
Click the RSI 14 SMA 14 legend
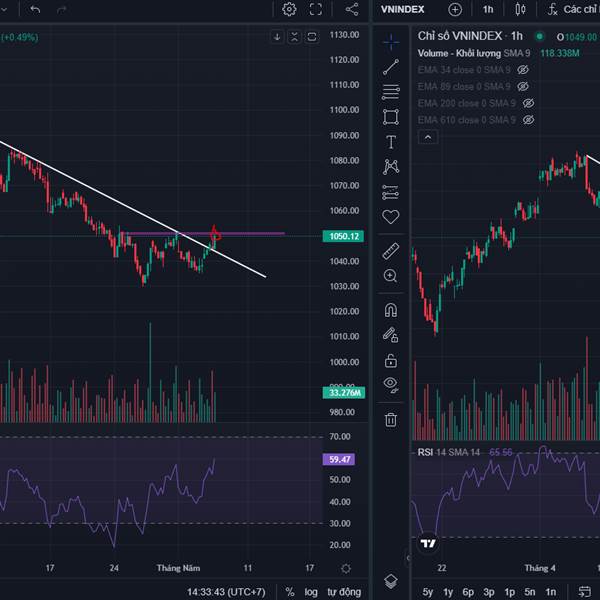(x=448, y=452)
